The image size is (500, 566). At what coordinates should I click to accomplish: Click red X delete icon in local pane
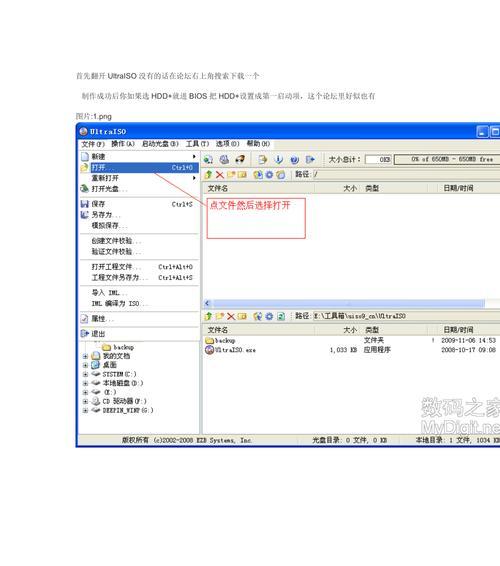tap(231, 317)
